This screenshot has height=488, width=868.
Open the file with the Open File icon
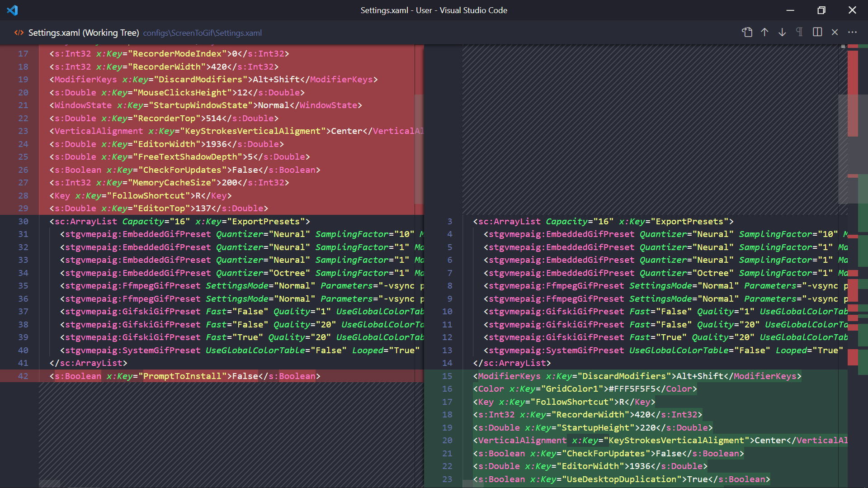(x=747, y=32)
